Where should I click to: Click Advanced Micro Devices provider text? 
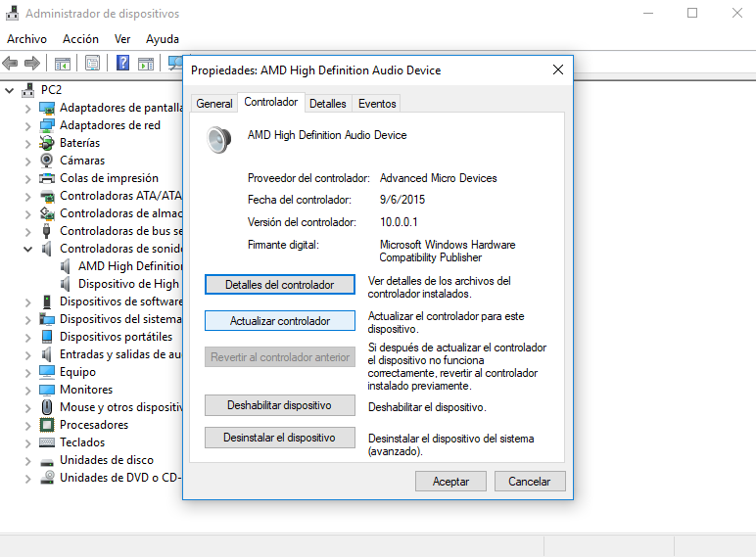pos(439,178)
